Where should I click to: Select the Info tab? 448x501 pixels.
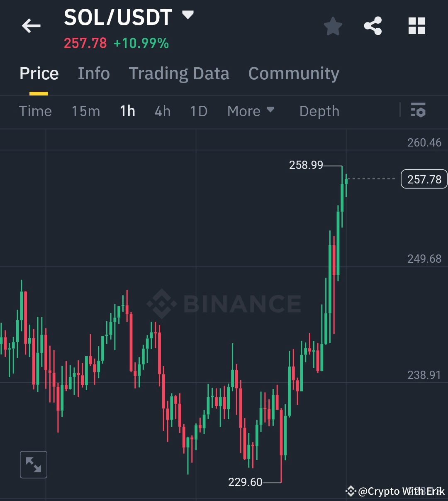coord(93,73)
